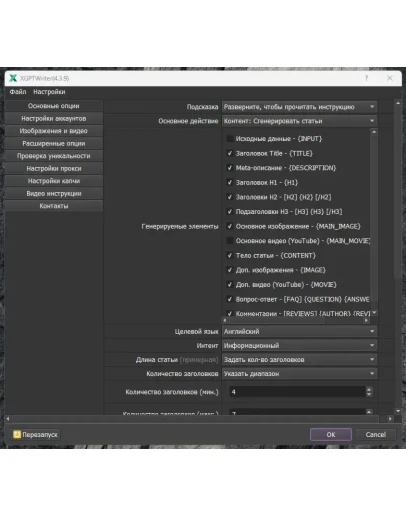The image size is (406, 516).
Task: Enable Исходные данные {INPUT} checkbox
Action: point(230,138)
